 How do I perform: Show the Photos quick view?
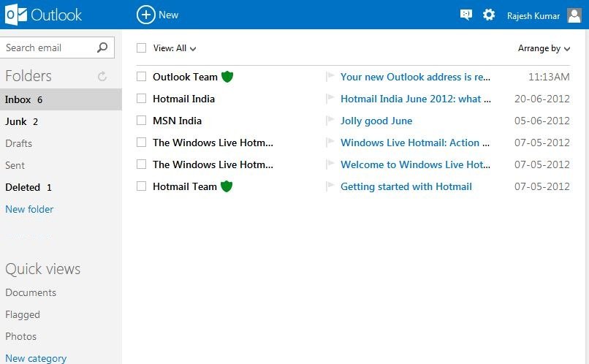click(x=21, y=336)
